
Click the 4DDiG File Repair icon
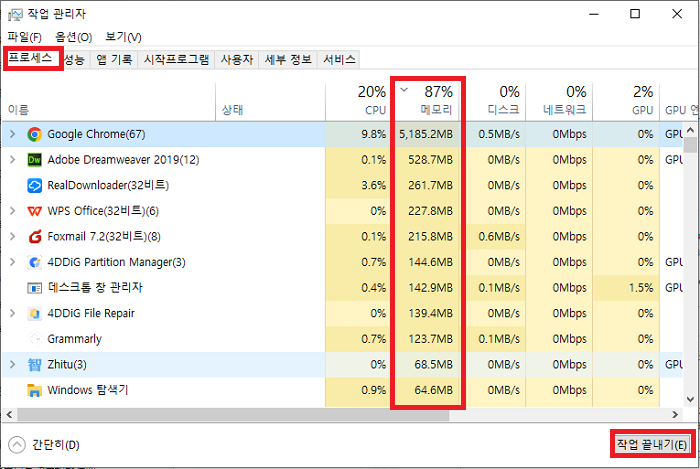34,313
